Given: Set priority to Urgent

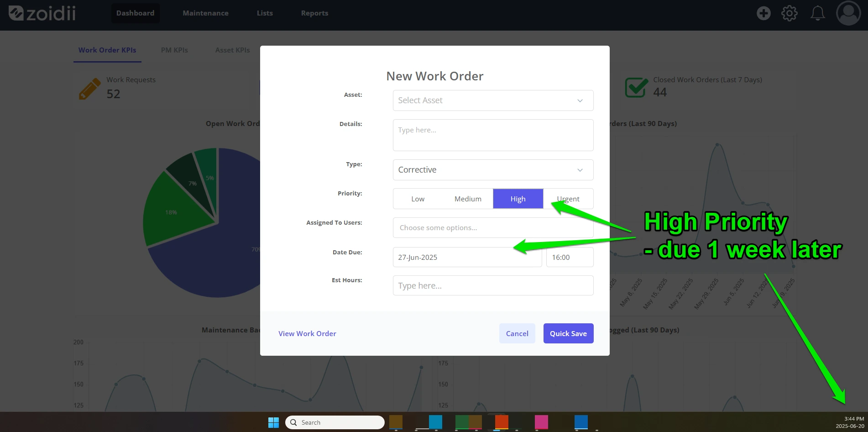Looking at the screenshot, I should tap(568, 199).
